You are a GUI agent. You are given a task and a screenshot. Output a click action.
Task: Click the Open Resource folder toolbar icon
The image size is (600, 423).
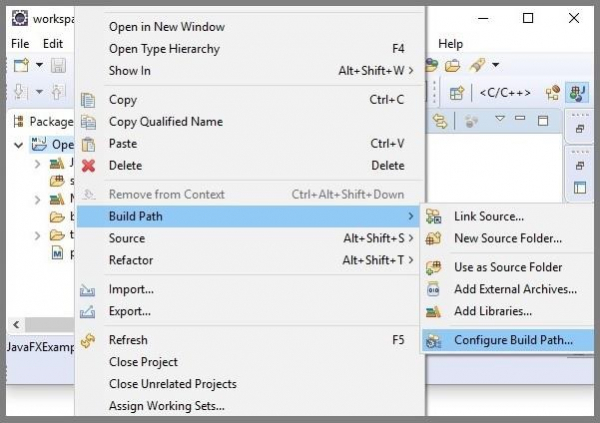[x=453, y=66]
